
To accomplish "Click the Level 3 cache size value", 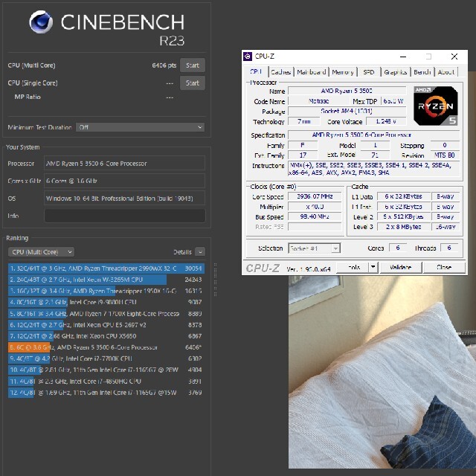I will click(x=403, y=227).
